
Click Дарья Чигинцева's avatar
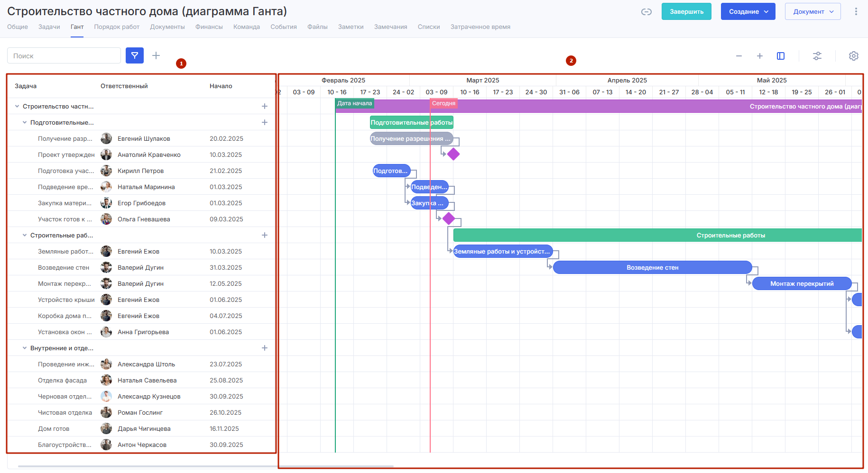click(106, 428)
